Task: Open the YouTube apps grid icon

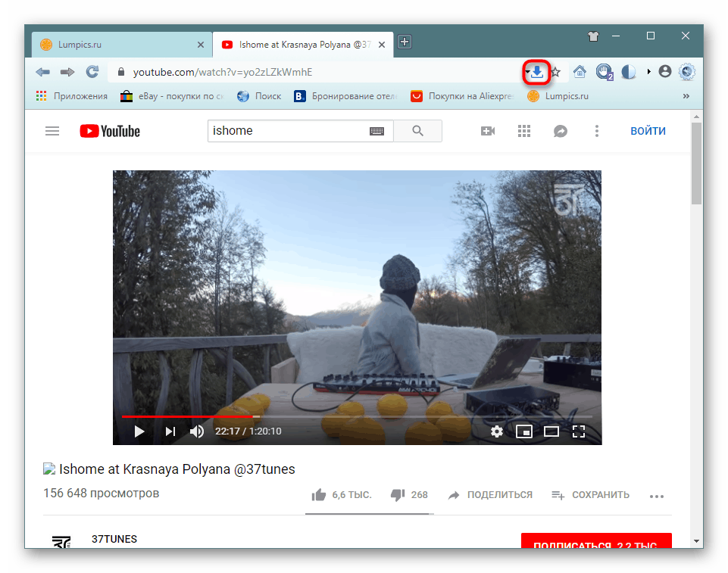Action: (523, 131)
